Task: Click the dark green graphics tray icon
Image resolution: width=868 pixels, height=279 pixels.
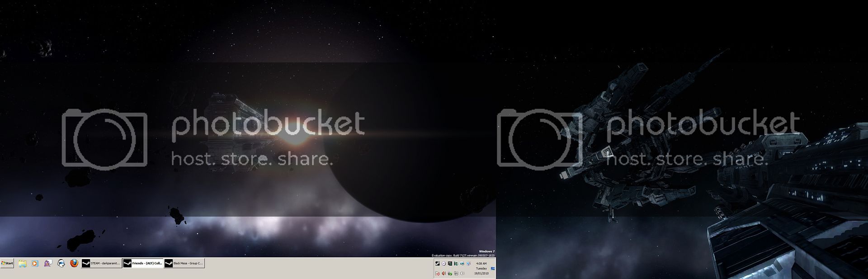Action: pyautogui.click(x=450, y=264)
